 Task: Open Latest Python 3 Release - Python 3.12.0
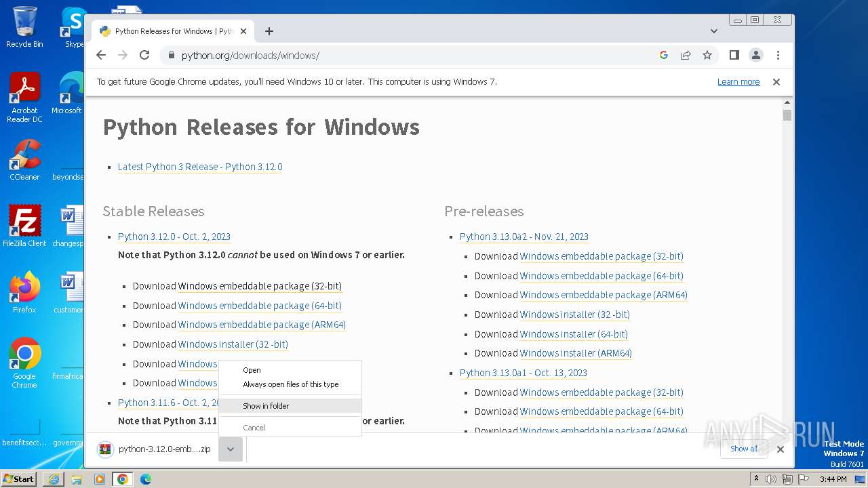coord(200,167)
